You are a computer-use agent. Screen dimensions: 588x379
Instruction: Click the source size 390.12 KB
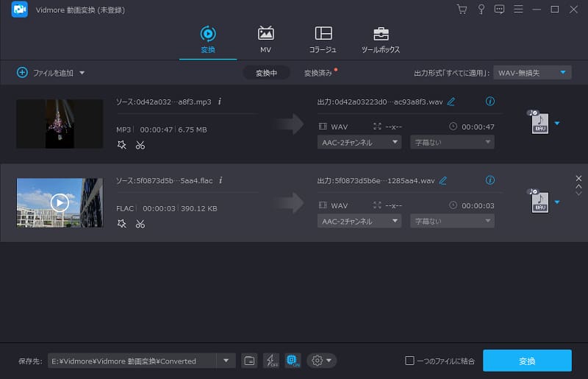click(x=198, y=208)
